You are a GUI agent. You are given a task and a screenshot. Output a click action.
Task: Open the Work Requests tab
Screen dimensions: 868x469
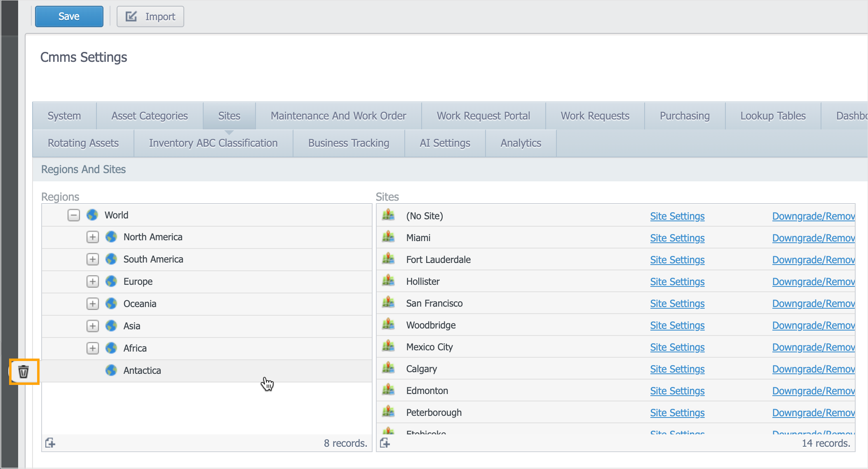tap(595, 116)
